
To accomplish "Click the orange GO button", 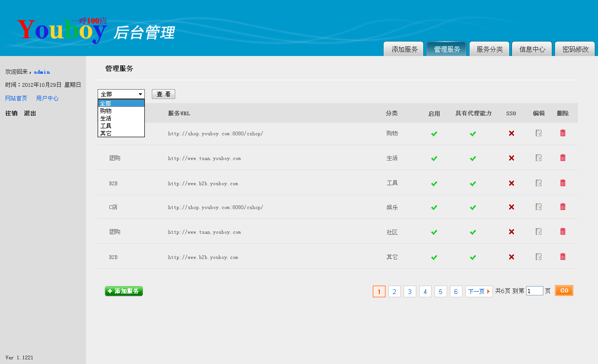I will pos(564,291).
